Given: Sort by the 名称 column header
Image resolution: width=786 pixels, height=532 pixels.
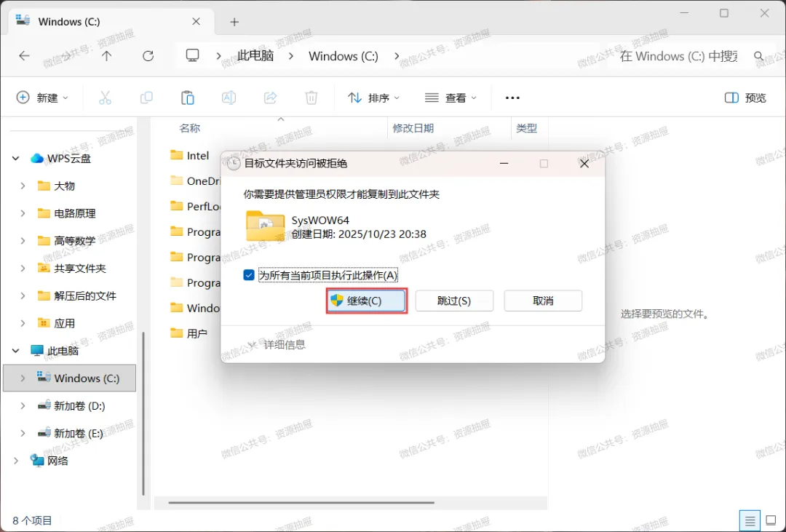Looking at the screenshot, I should [190, 128].
